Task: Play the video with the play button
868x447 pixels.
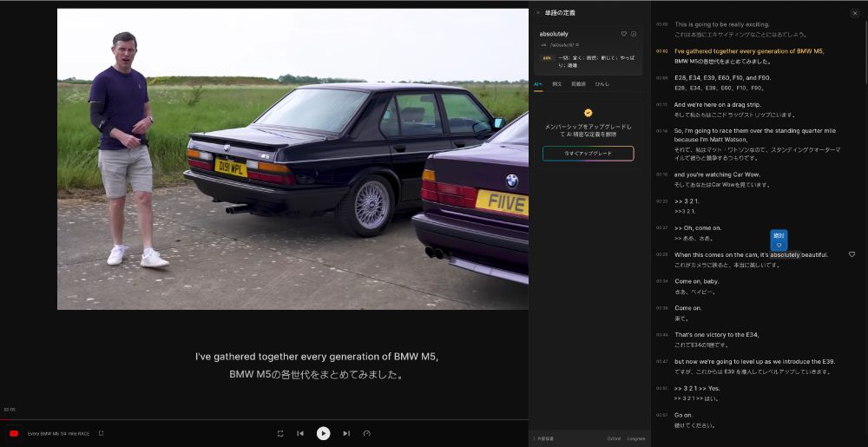Action: (x=323, y=433)
